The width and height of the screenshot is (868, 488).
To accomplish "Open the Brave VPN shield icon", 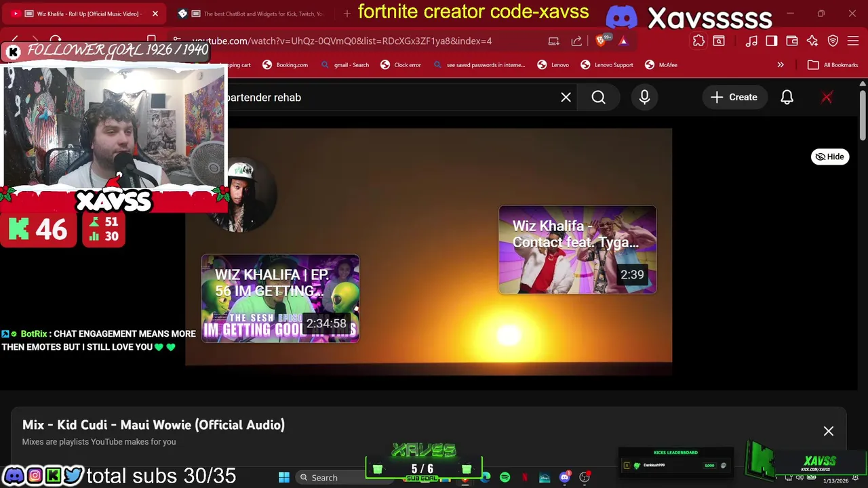I will 833,41.
